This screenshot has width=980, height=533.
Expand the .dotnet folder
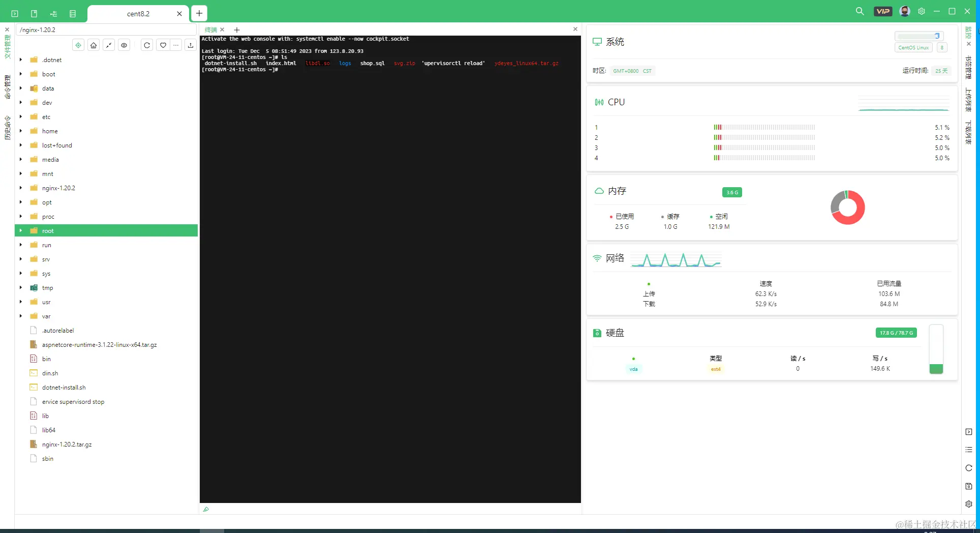coord(21,60)
